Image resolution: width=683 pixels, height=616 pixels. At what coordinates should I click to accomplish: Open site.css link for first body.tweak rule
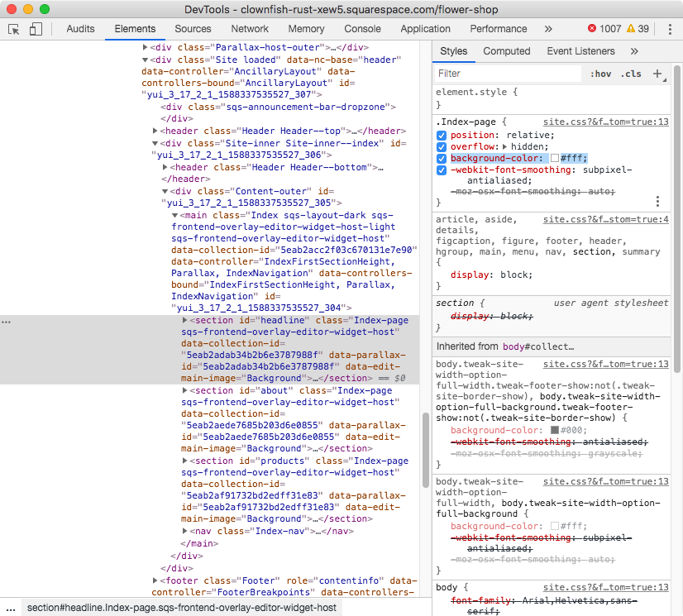coord(605,364)
